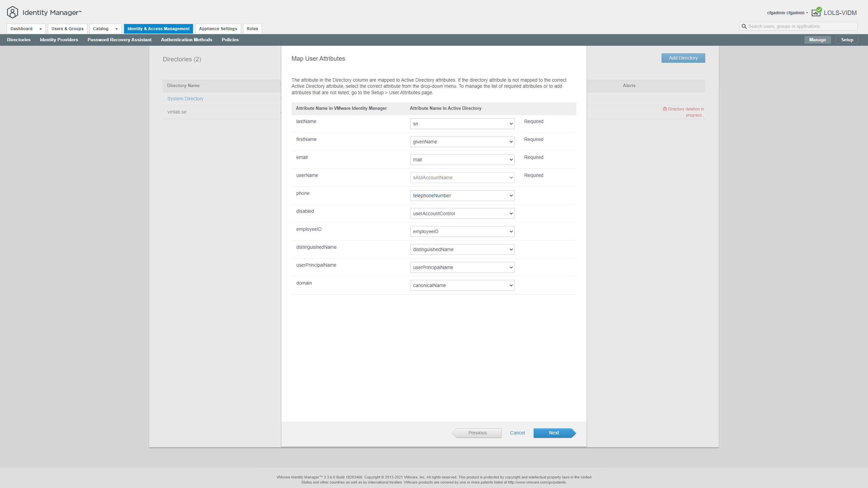Viewport: 868px width, 488px height.
Task: Click the trash icon in the deletion alert
Action: point(665,109)
